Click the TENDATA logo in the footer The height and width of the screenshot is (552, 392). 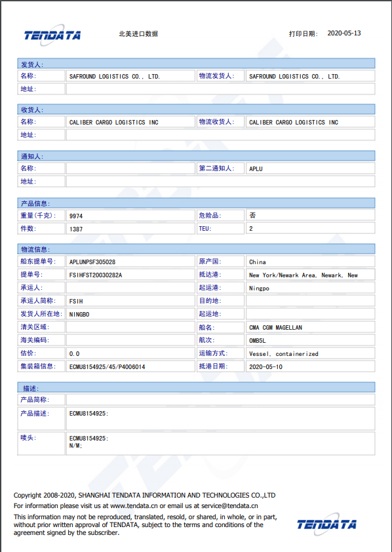326,524
